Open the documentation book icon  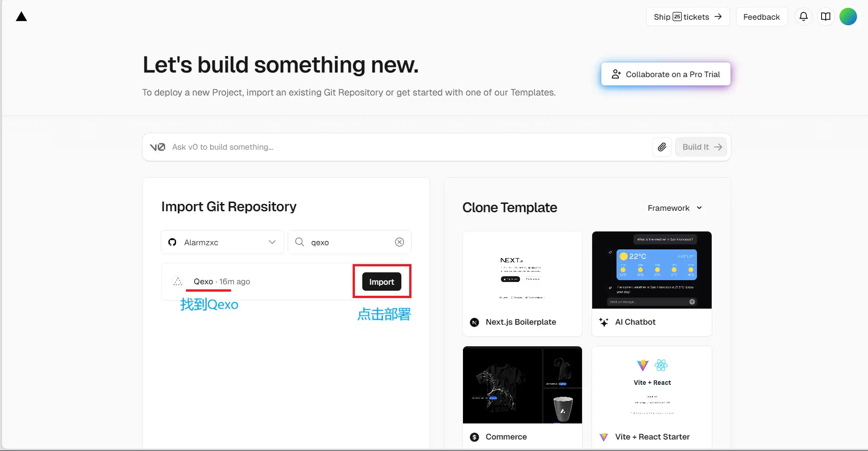[826, 17]
